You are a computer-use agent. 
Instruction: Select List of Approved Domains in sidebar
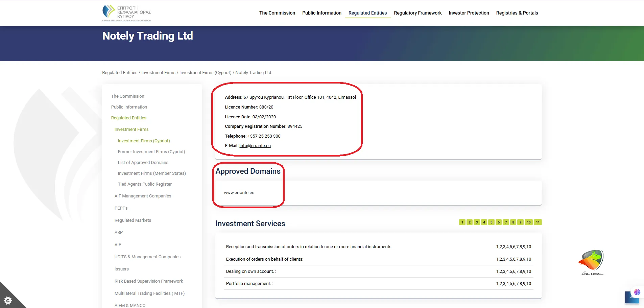[x=143, y=163]
